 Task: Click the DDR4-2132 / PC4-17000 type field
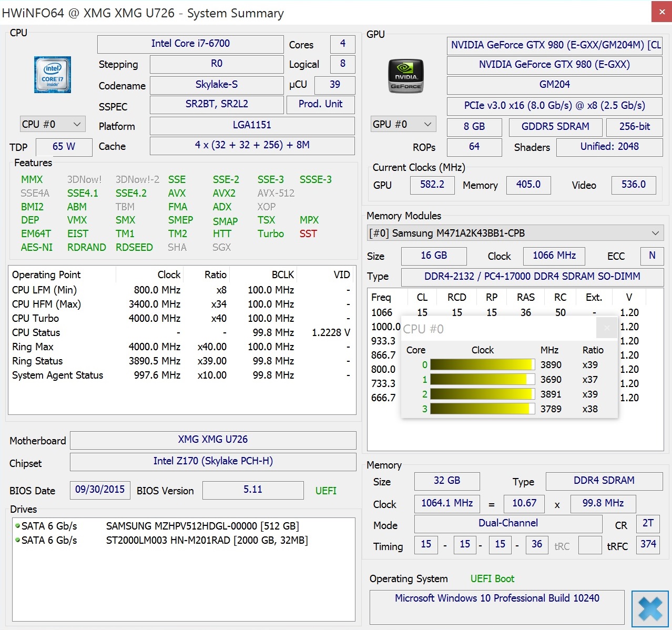click(x=532, y=277)
